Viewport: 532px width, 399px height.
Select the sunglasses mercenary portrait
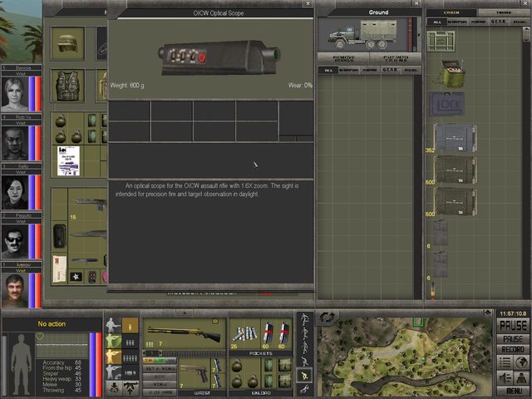[x=15, y=241]
